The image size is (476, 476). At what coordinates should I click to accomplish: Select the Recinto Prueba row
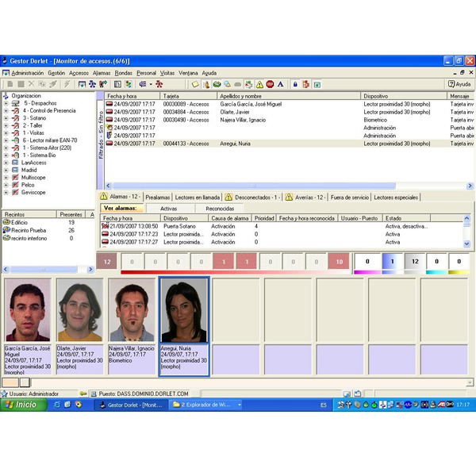coord(48,230)
